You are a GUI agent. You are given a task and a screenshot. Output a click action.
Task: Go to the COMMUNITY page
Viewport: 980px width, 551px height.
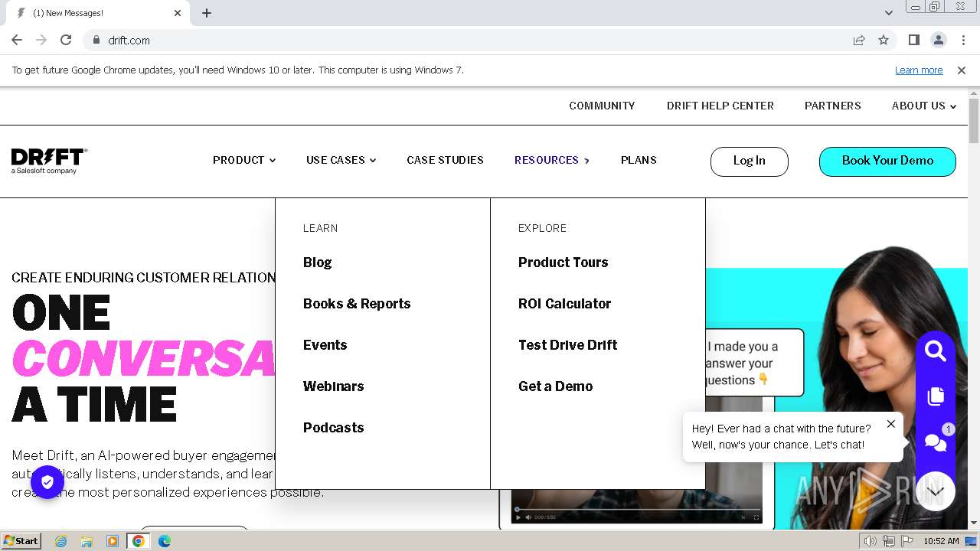tap(602, 106)
